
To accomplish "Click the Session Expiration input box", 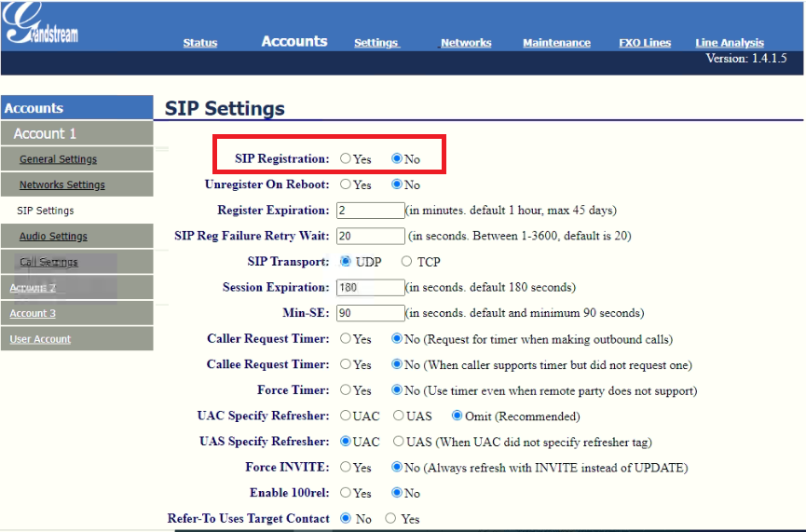I will coord(371,287).
